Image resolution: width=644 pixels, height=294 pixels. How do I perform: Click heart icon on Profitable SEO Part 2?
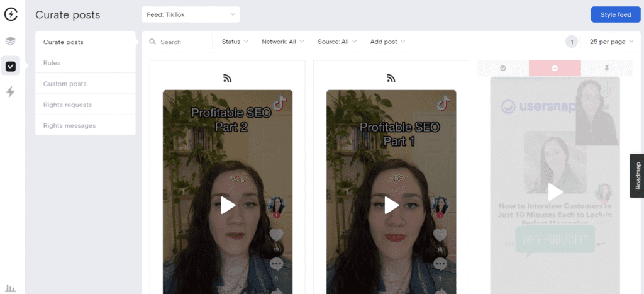point(277,235)
